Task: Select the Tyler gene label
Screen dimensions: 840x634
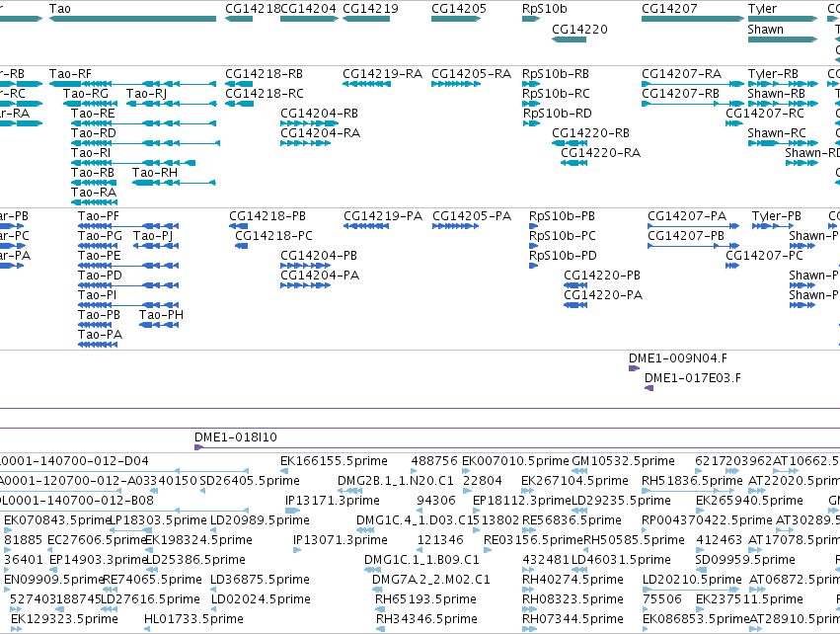Action: tap(762, 9)
